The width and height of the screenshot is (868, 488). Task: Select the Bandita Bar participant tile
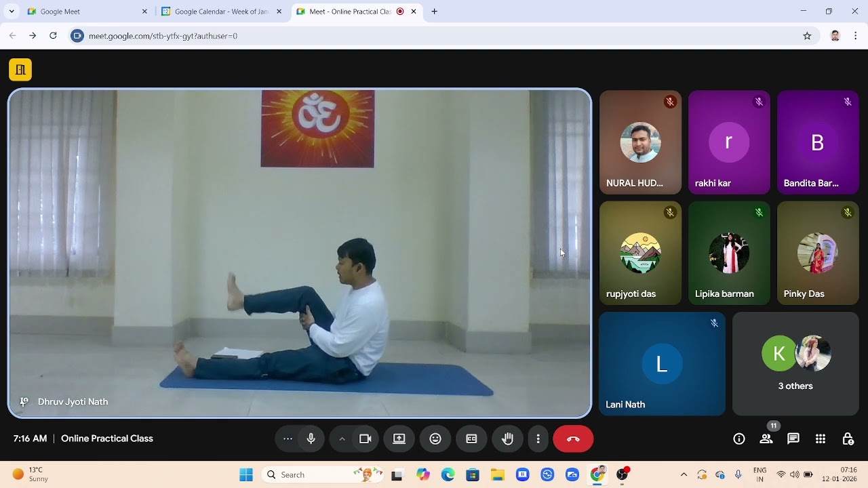tap(818, 142)
